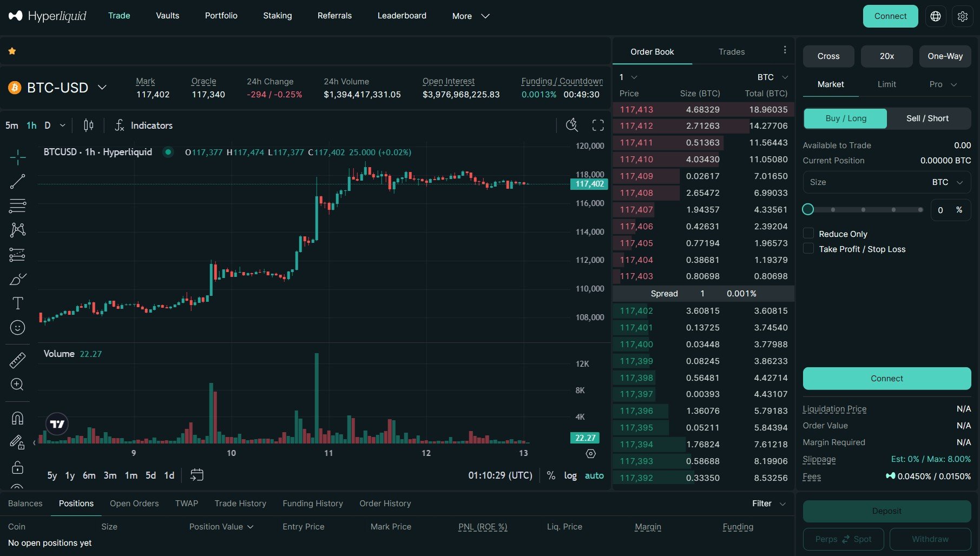The height and width of the screenshot is (556, 980).
Task: Open the candlestick chart style selector
Action: pos(88,125)
